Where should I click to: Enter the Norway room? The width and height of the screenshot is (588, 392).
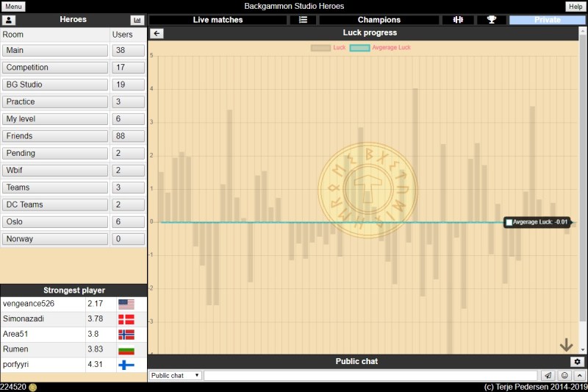pyautogui.click(x=54, y=239)
